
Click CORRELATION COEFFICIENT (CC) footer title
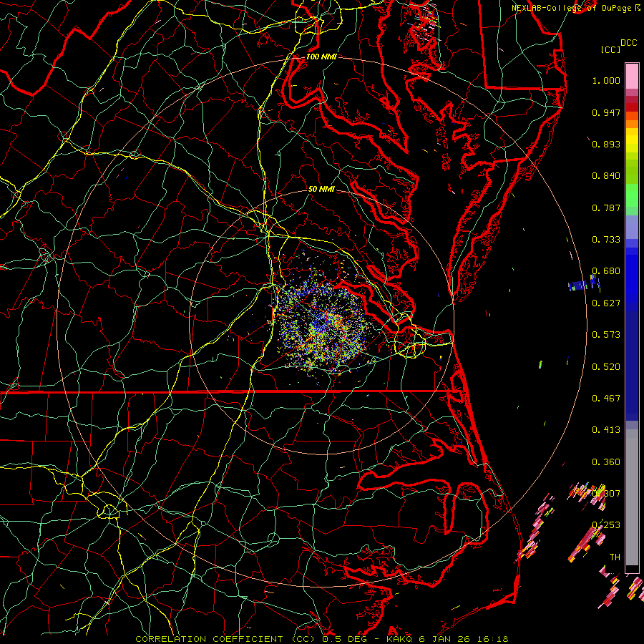(225, 639)
